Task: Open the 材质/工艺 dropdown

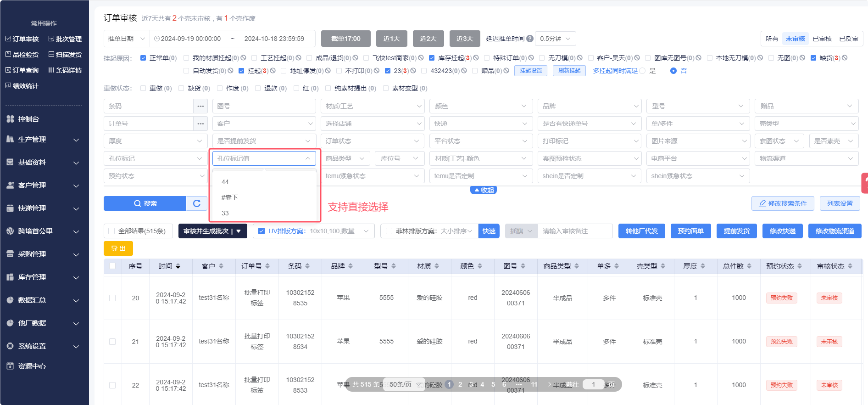Action: [373, 106]
